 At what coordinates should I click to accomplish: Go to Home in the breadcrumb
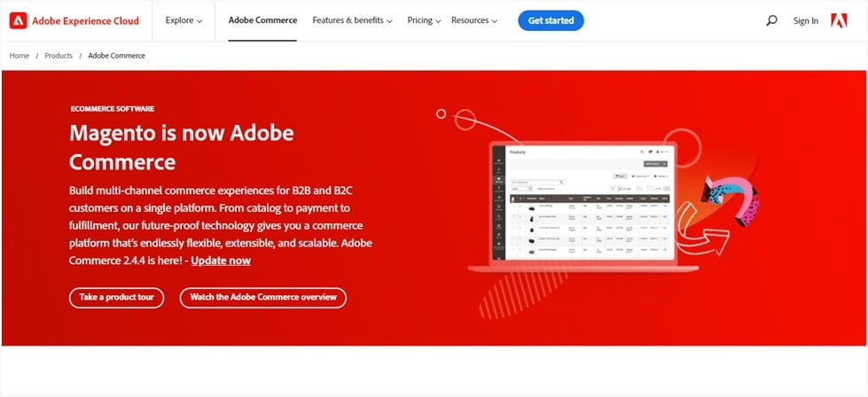click(20, 56)
